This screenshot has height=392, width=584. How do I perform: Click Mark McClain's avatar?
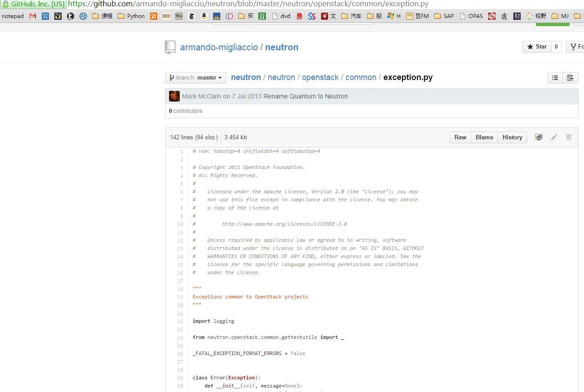click(x=174, y=96)
